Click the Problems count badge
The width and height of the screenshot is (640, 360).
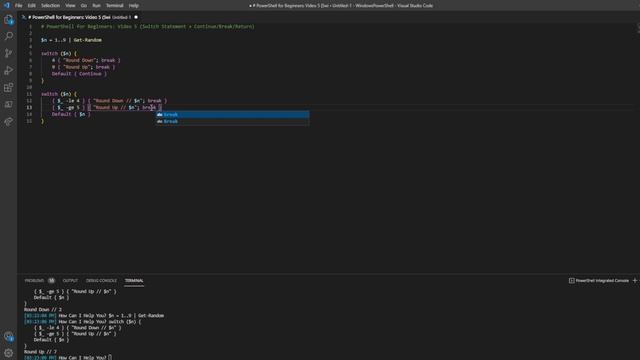[x=51, y=281]
